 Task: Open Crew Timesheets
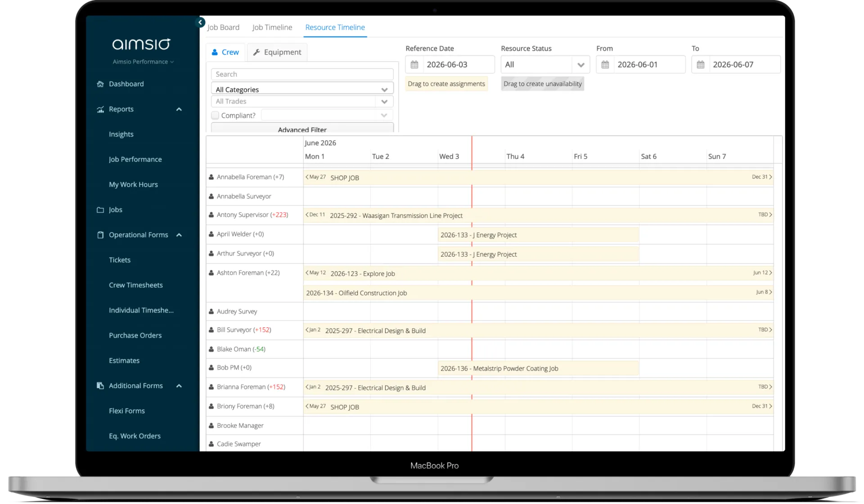coord(135,285)
